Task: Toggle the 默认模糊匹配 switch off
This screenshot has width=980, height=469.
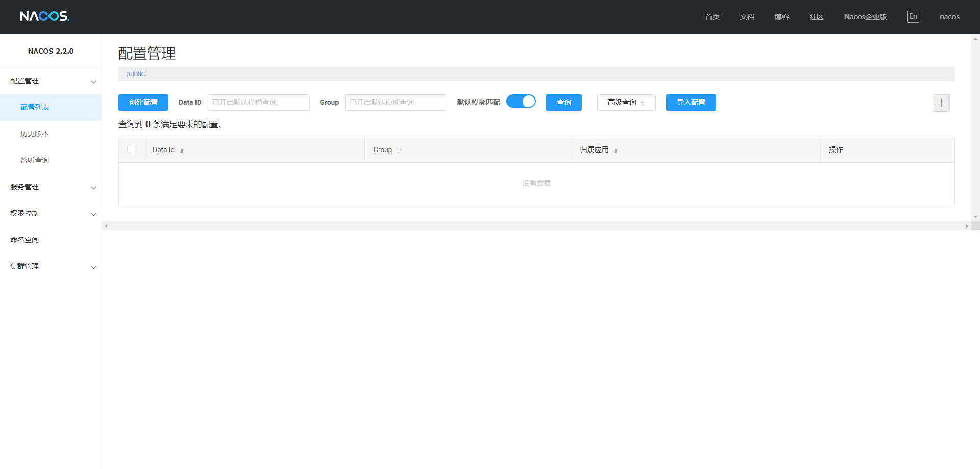Action: tap(521, 102)
